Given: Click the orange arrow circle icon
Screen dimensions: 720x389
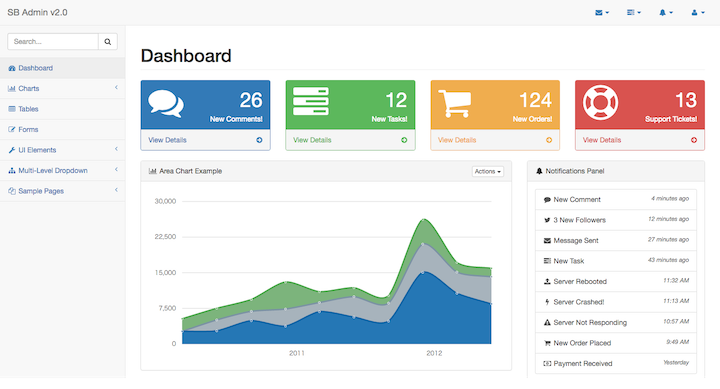Looking at the screenshot, I should click(x=549, y=140).
